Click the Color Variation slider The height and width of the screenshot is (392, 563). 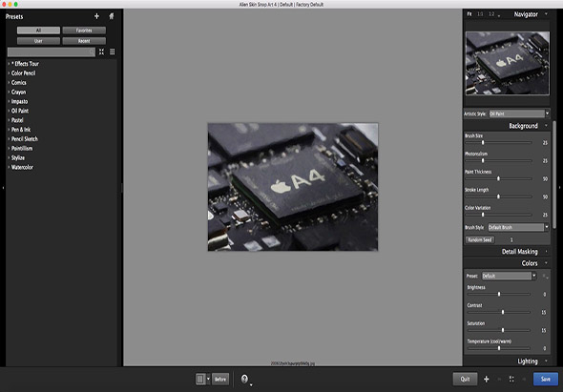coord(498,215)
